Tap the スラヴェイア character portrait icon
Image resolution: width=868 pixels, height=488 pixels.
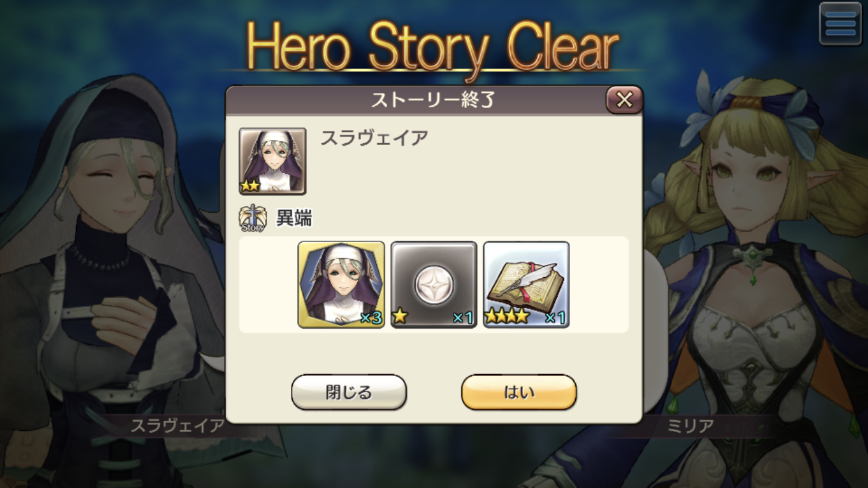pyautogui.click(x=273, y=161)
